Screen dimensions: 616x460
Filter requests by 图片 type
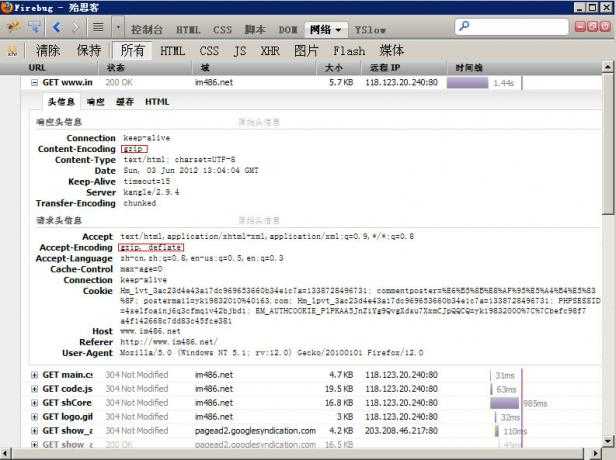[x=306, y=50]
